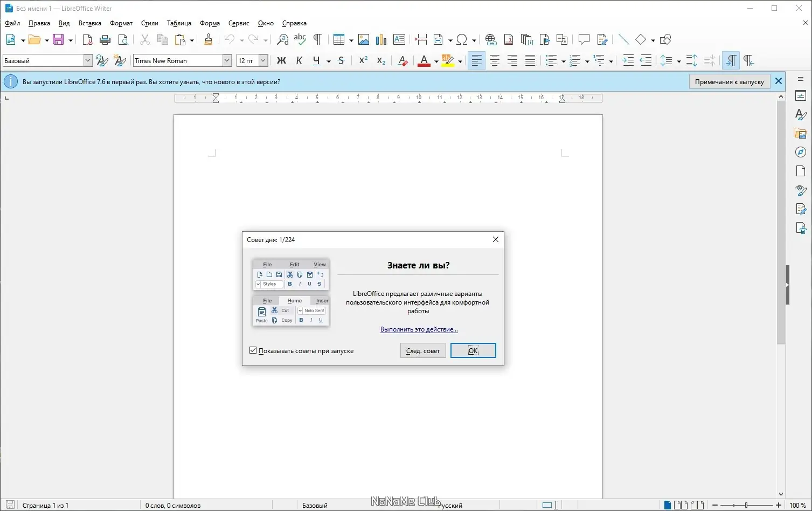Open the Paste options dropdown arrow
This screenshot has height=511, width=812.
[x=191, y=40]
